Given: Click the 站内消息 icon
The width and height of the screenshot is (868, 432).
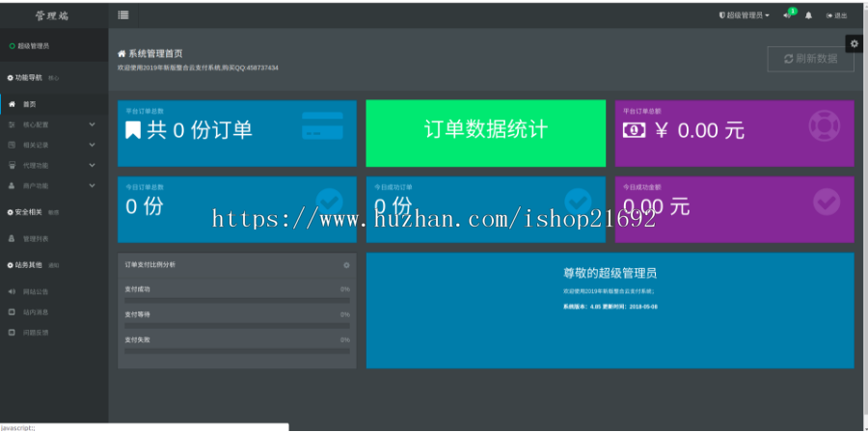Looking at the screenshot, I should [13, 312].
